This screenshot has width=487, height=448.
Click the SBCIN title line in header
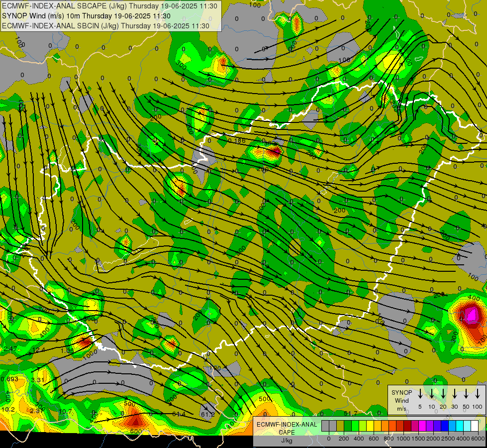pos(105,26)
